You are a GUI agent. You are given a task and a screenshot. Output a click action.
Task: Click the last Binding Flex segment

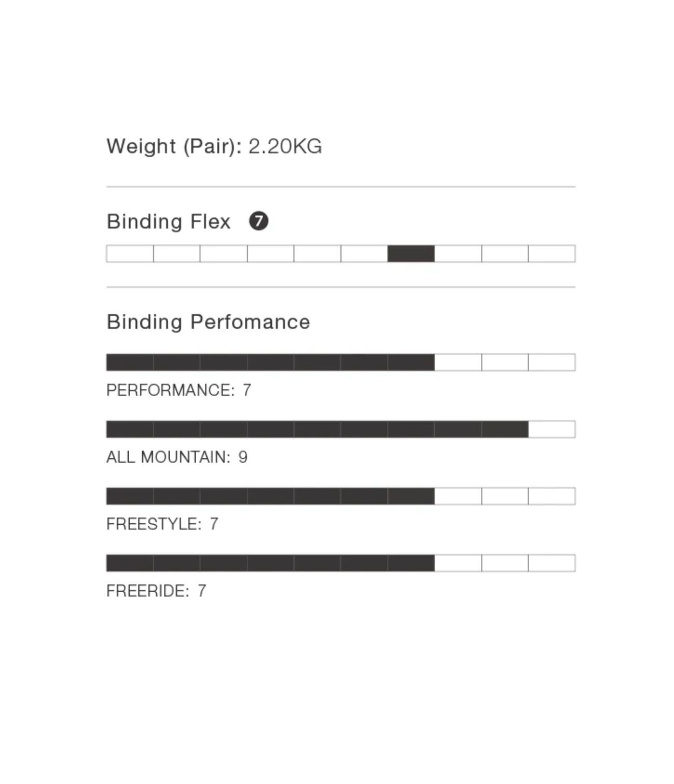(552, 254)
